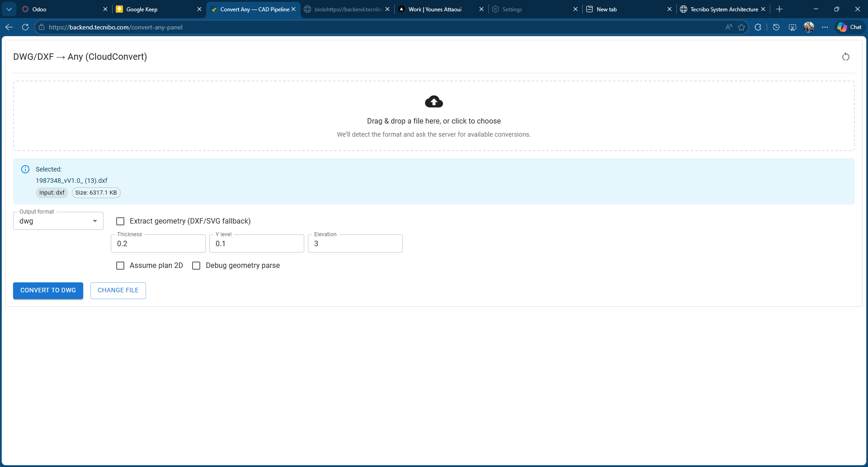Viewport: 868px width, 467px height.
Task: Click the reset refresh icon in panel header
Action: [846, 57]
